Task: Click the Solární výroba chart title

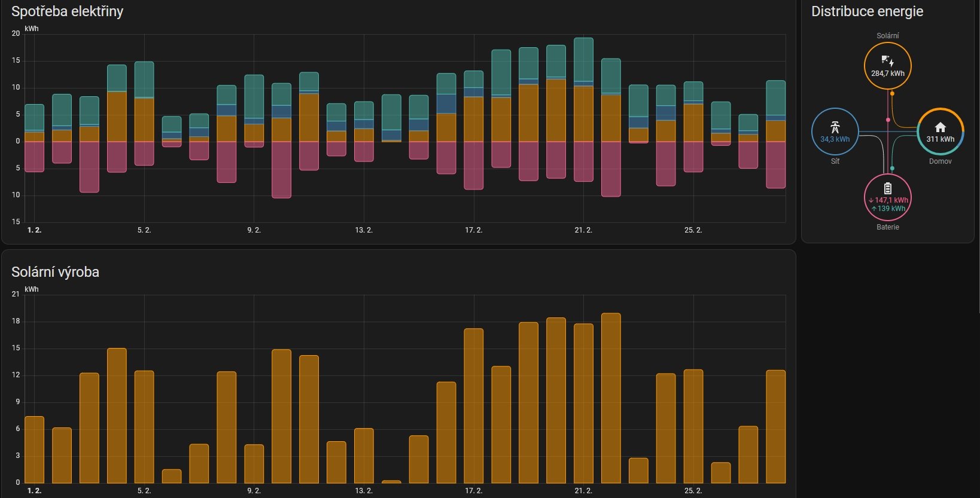Action: (x=55, y=272)
